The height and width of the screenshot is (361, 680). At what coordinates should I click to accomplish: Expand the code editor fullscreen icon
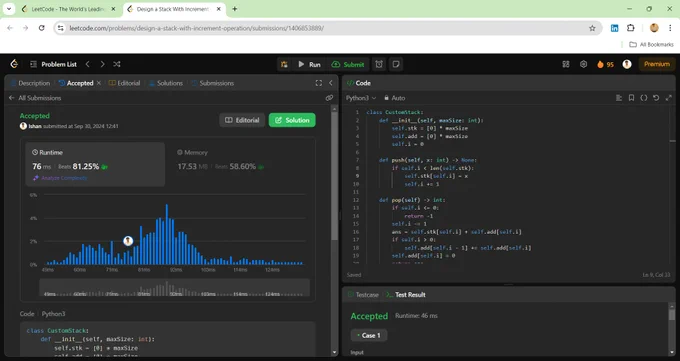(x=669, y=98)
